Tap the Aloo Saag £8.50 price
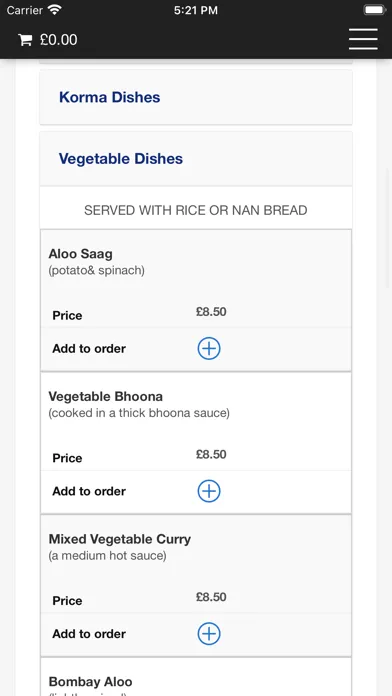 click(211, 312)
